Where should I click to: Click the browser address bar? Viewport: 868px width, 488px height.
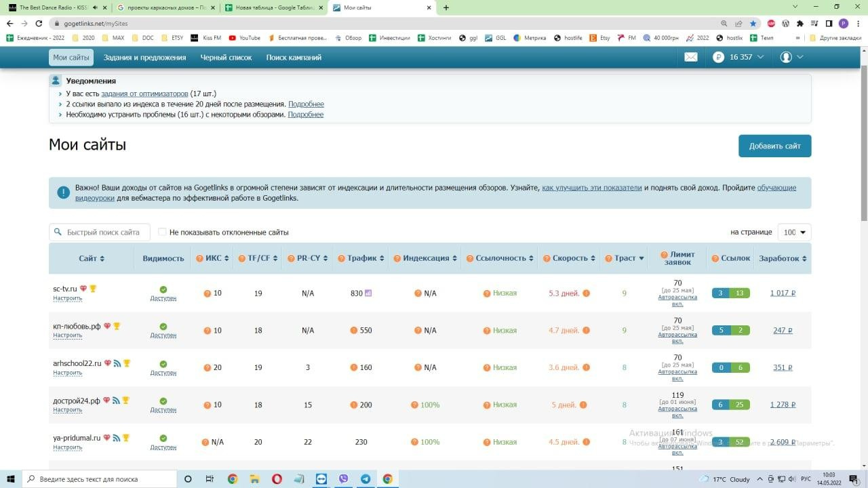coord(387,23)
